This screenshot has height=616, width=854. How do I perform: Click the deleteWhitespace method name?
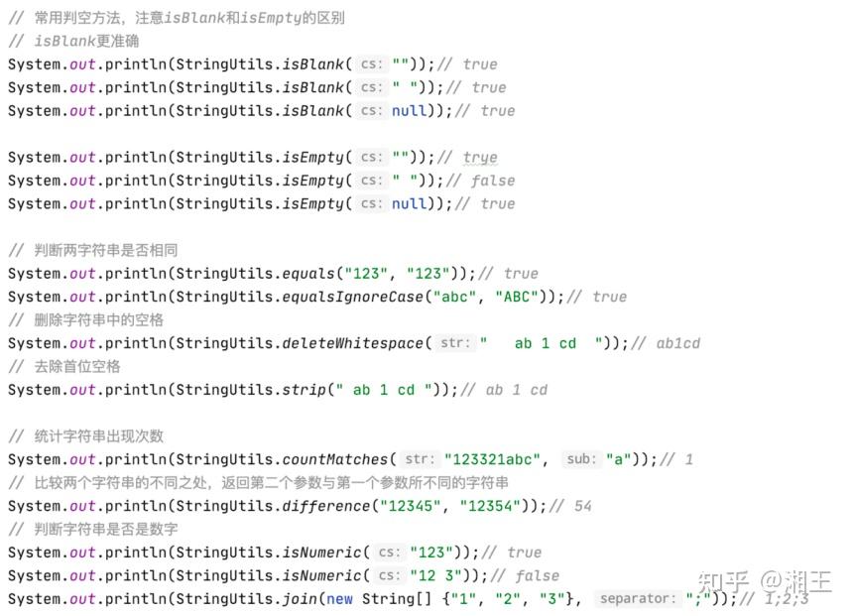point(352,343)
